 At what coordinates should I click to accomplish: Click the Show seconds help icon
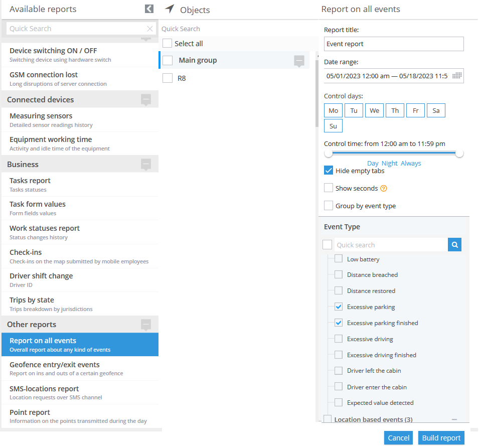pos(384,189)
